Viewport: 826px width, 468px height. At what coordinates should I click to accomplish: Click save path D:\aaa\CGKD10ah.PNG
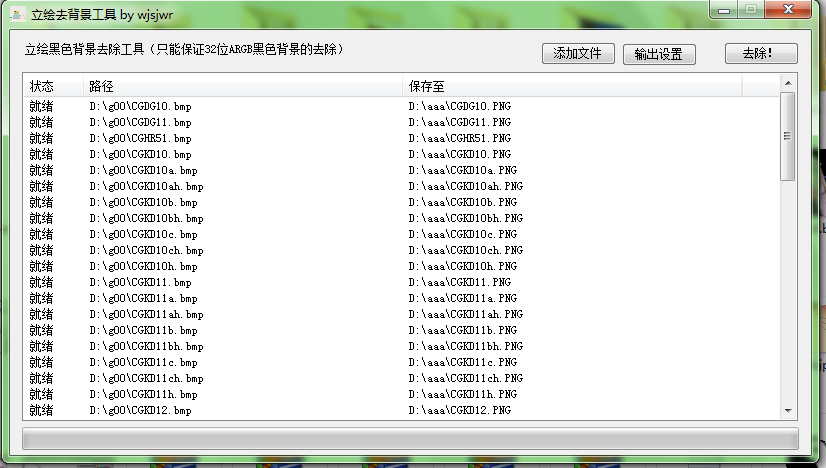click(x=466, y=186)
